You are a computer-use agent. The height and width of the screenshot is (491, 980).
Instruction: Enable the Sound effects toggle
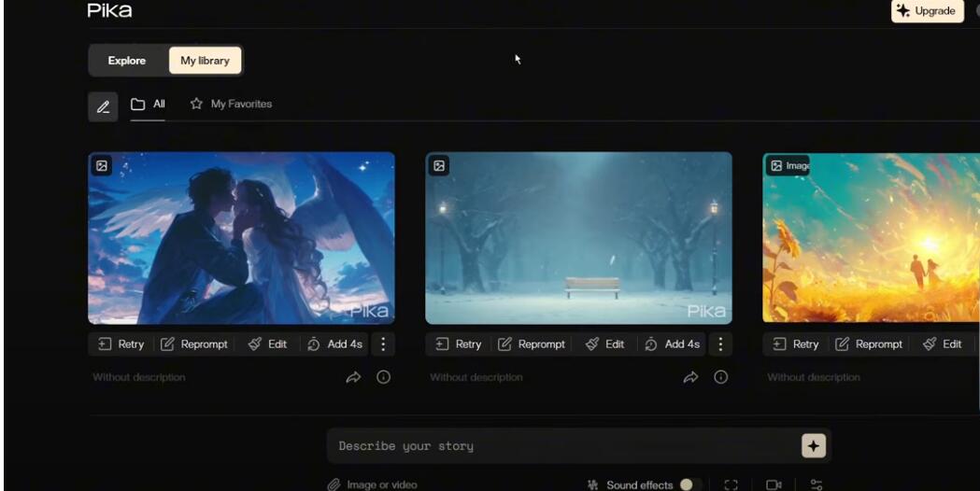(690, 484)
